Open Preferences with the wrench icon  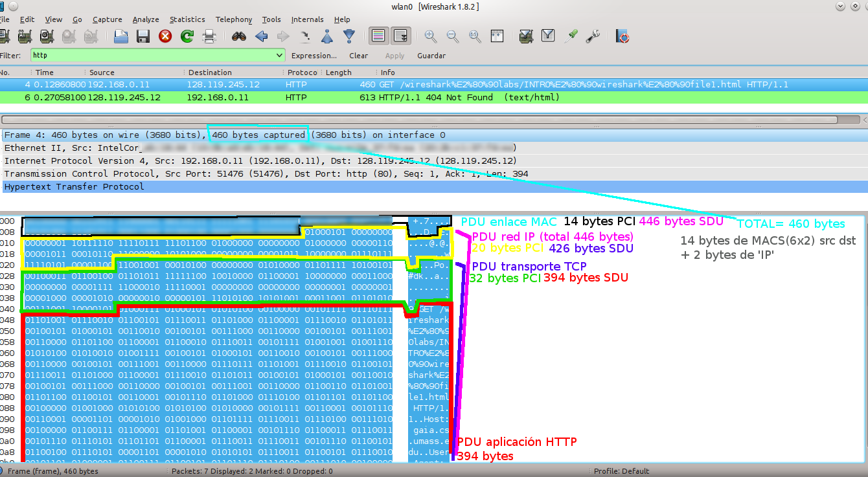click(593, 36)
